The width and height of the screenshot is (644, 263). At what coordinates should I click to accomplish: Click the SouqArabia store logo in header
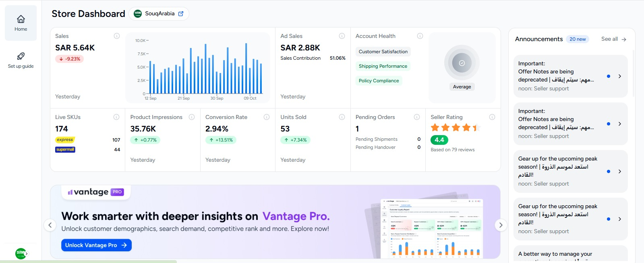[138, 14]
